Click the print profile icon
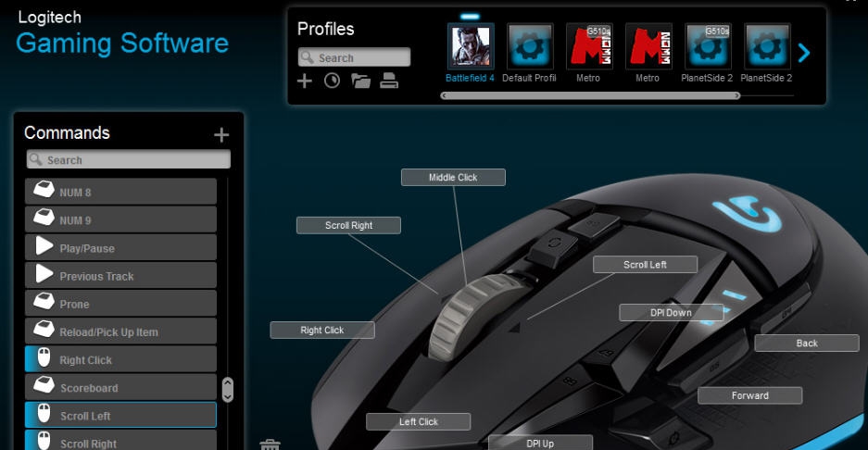Image resolution: width=868 pixels, height=450 pixels. click(389, 81)
